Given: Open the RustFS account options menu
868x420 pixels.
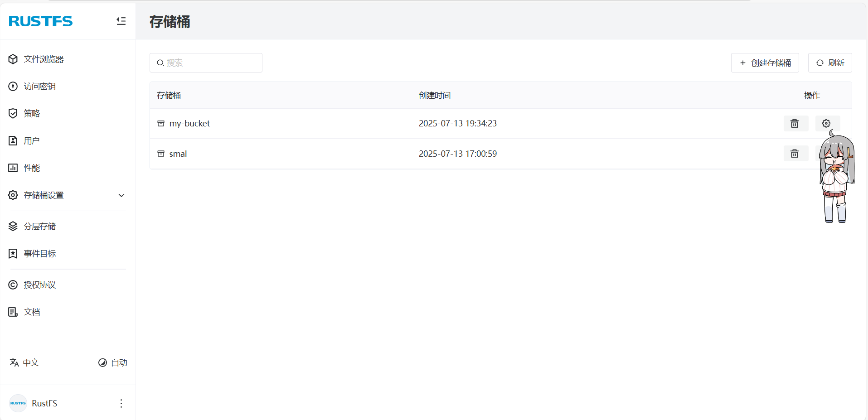Looking at the screenshot, I should 121,403.
